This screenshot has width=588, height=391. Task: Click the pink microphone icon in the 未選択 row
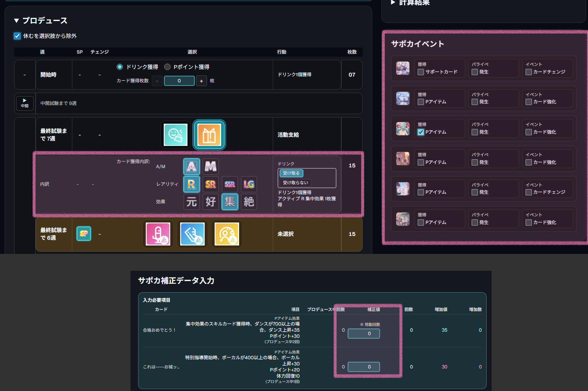pos(158,234)
